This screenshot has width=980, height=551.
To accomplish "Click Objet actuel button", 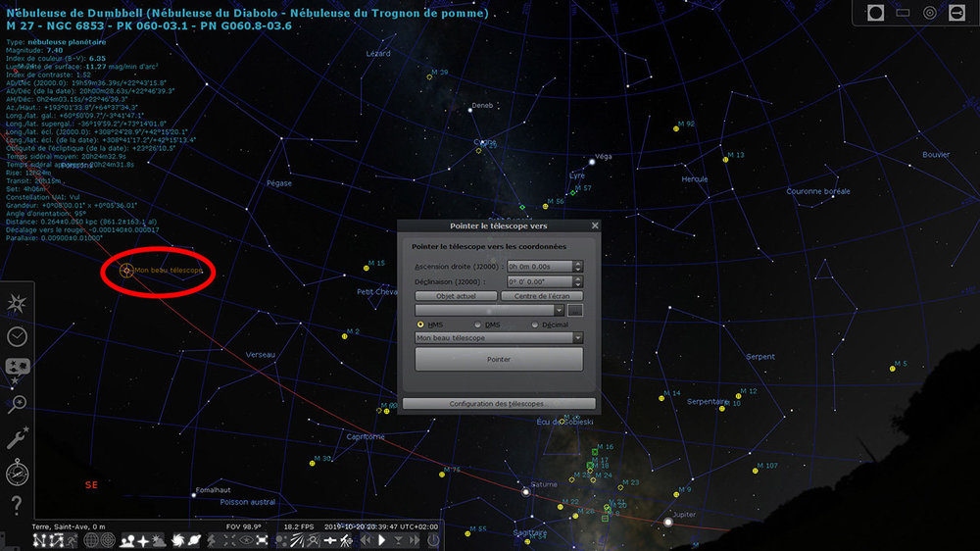I will pos(456,296).
